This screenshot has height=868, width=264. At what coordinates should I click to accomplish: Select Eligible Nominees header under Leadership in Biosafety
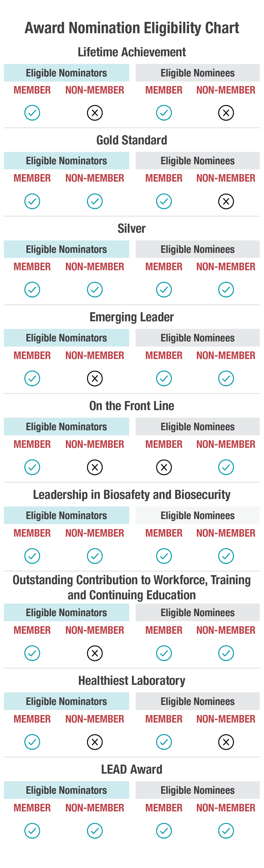[198, 516]
